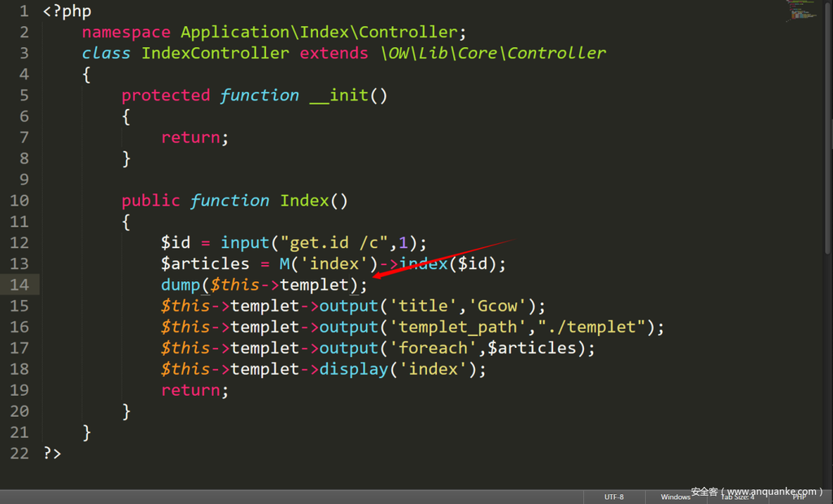Open the UTF-8 encoding selector in status bar
Image resolution: width=833 pixels, height=504 pixels.
coord(614,497)
